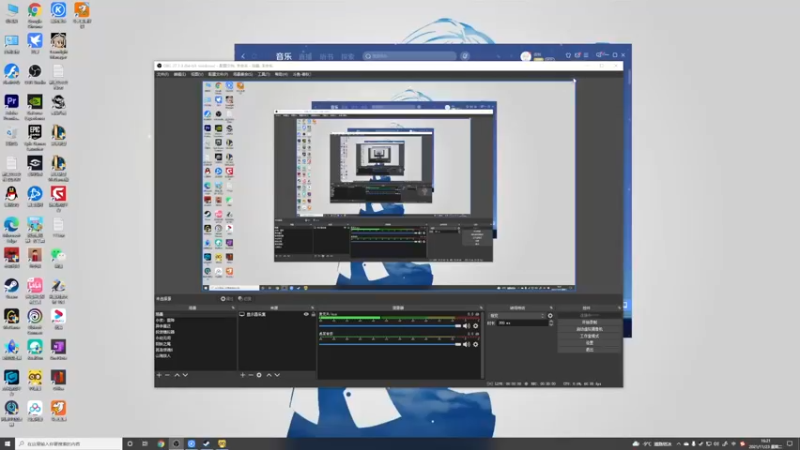Click the Start Recording button in OBS controls
800x450 pixels.
click(589, 322)
